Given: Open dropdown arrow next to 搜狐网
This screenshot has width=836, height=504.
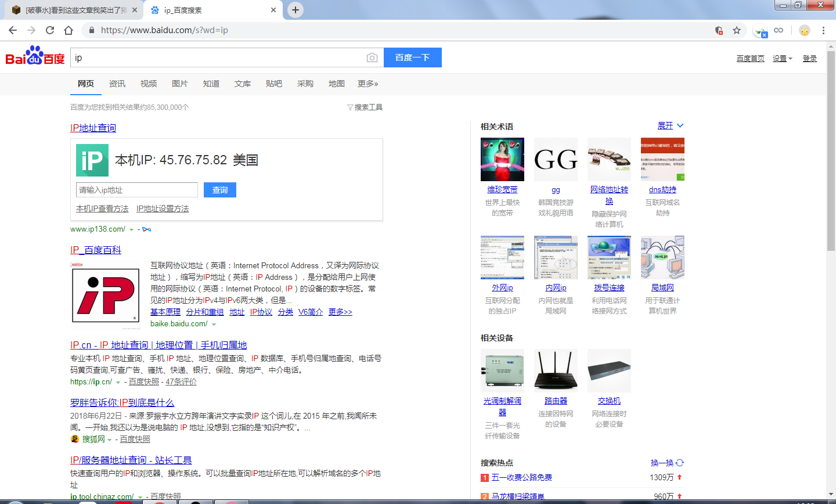Looking at the screenshot, I should [x=109, y=440].
